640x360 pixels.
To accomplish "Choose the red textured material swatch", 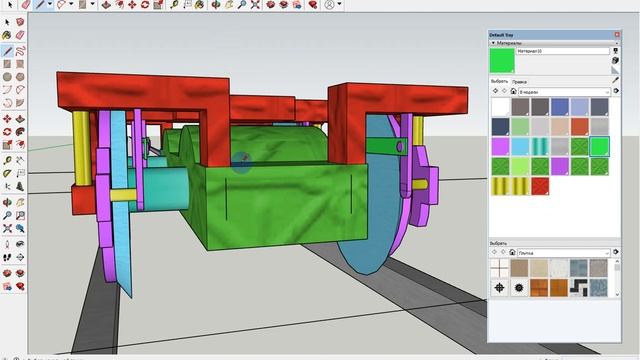I will point(540,186).
